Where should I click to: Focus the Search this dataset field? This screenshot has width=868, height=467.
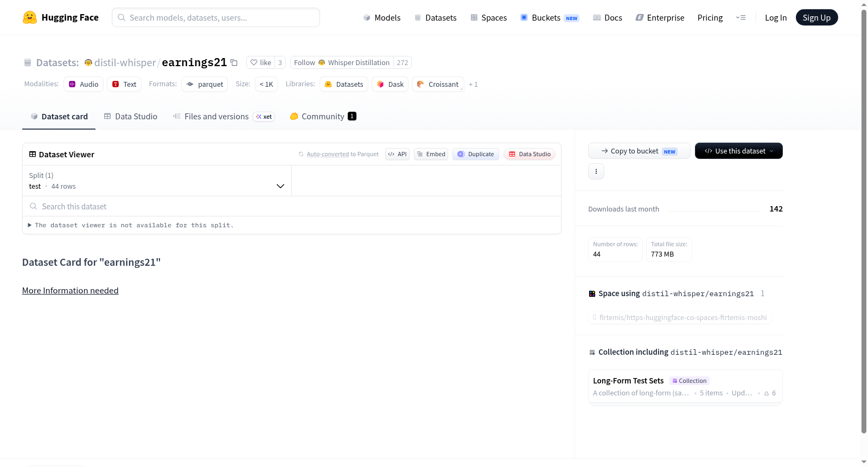[292, 206]
